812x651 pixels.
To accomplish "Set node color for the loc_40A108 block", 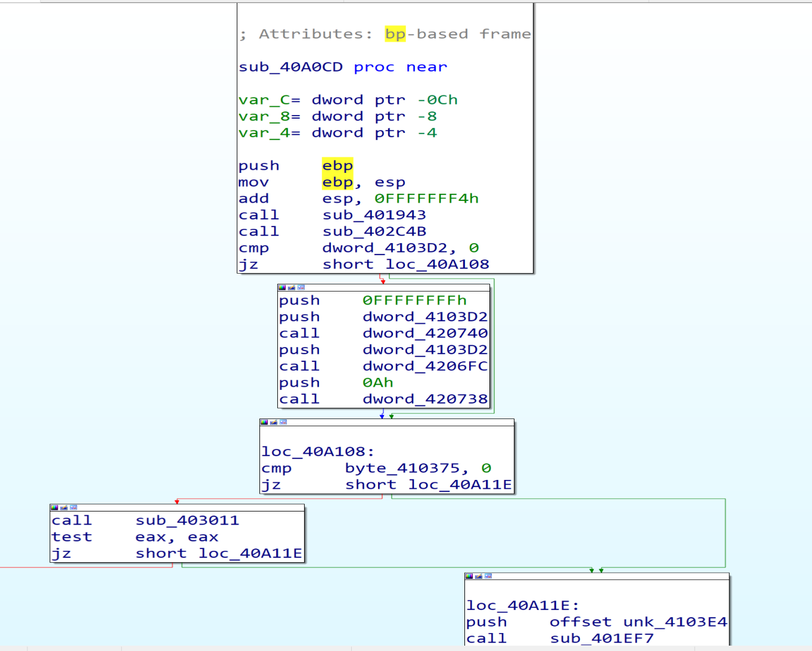I will click(x=264, y=422).
